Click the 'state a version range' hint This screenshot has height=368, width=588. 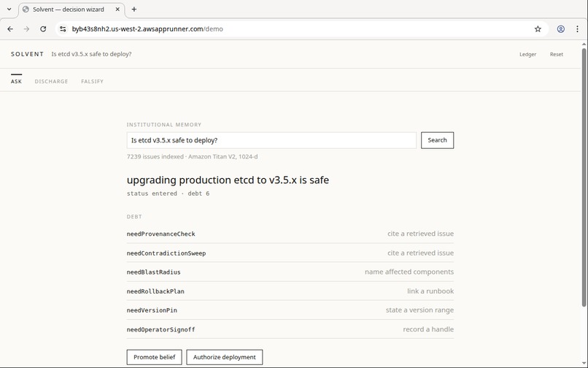[419, 310]
